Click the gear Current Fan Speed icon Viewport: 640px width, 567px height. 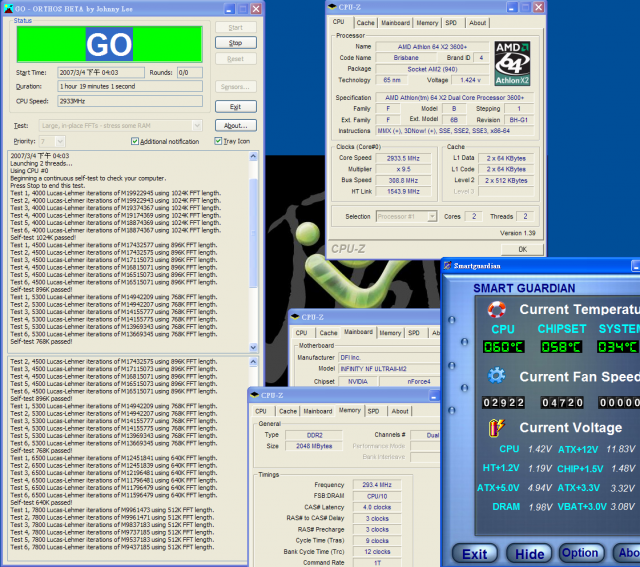[x=496, y=376]
